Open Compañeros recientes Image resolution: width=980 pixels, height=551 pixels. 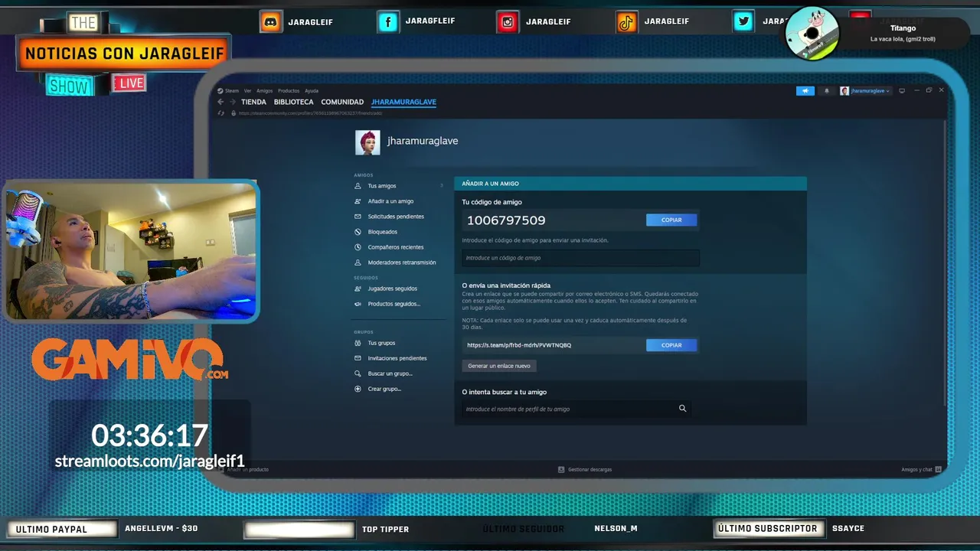click(396, 247)
